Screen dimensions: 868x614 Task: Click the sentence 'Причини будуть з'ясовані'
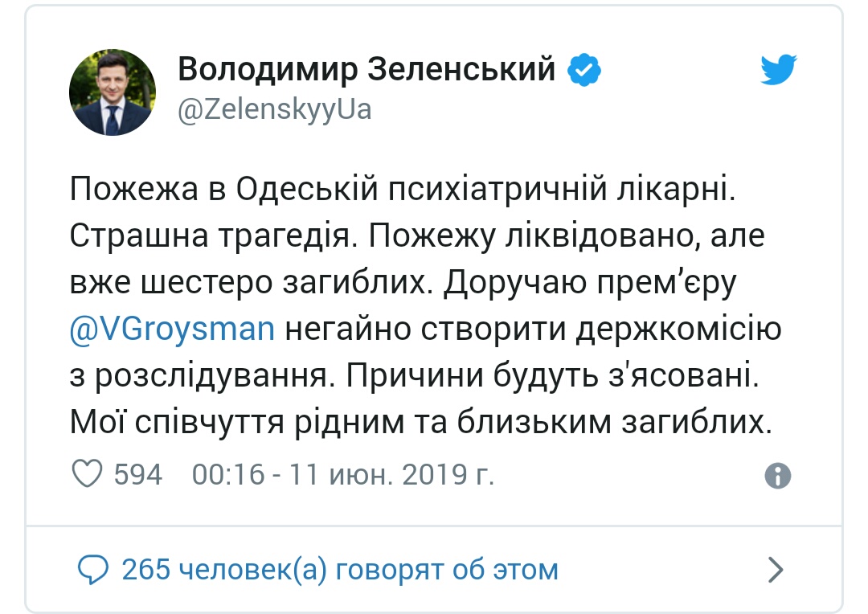[552, 375]
